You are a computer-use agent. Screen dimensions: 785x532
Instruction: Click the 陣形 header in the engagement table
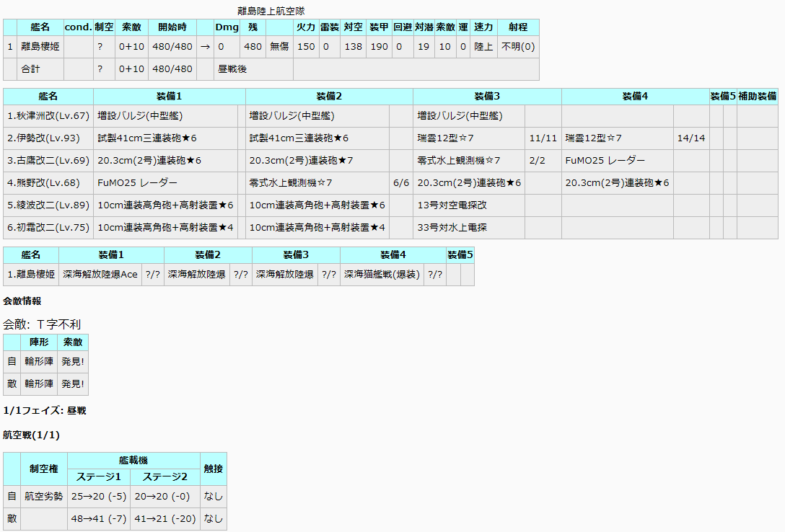(x=39, y=342)
